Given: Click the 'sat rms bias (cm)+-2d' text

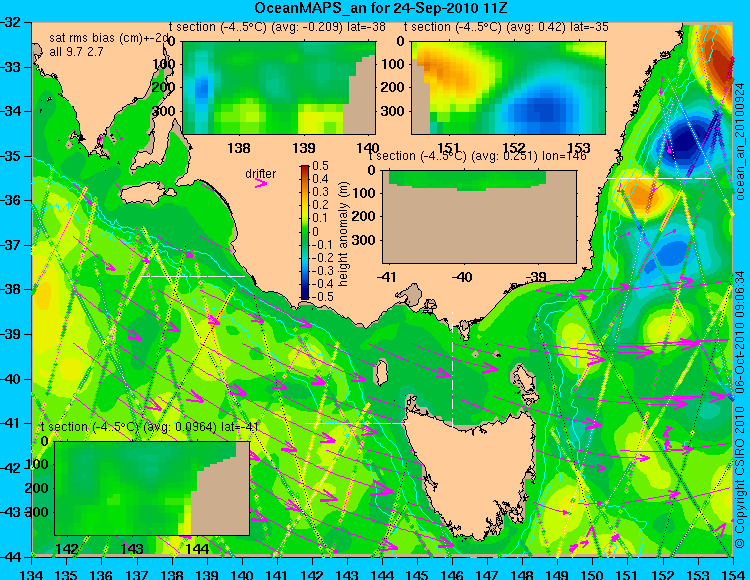Looking at the screenshot, I should click(109, 38).
